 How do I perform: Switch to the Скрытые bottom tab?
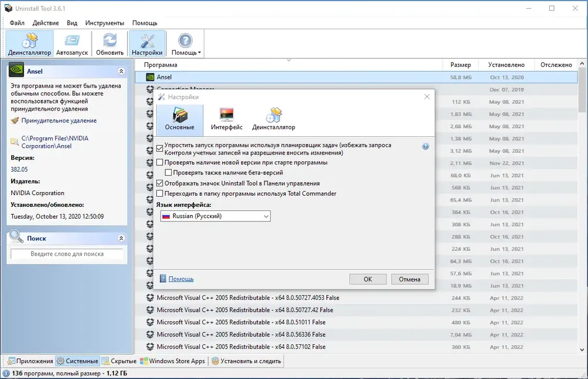(x=119, y=361)
